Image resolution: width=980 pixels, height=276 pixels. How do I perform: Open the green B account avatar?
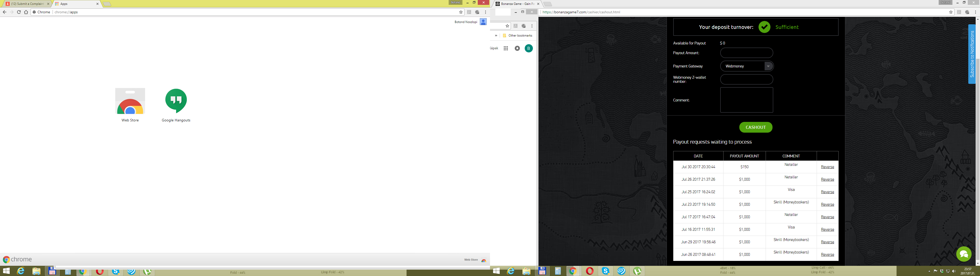[x=529, y=48]
